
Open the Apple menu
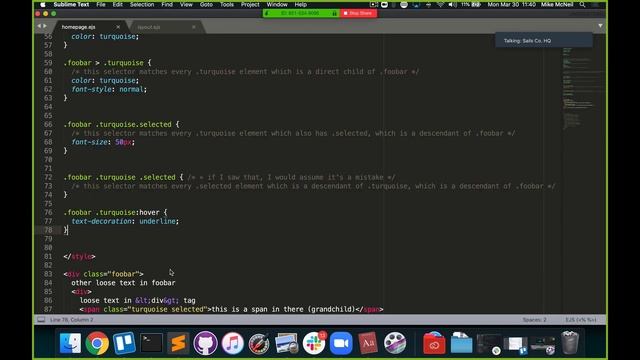[x=42, y=4]
